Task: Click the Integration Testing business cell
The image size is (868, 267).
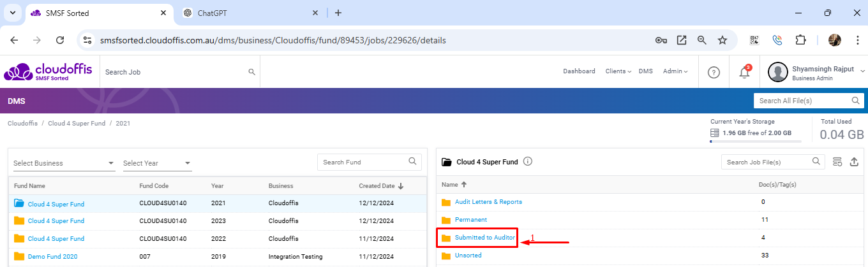Action: (296, 257)
